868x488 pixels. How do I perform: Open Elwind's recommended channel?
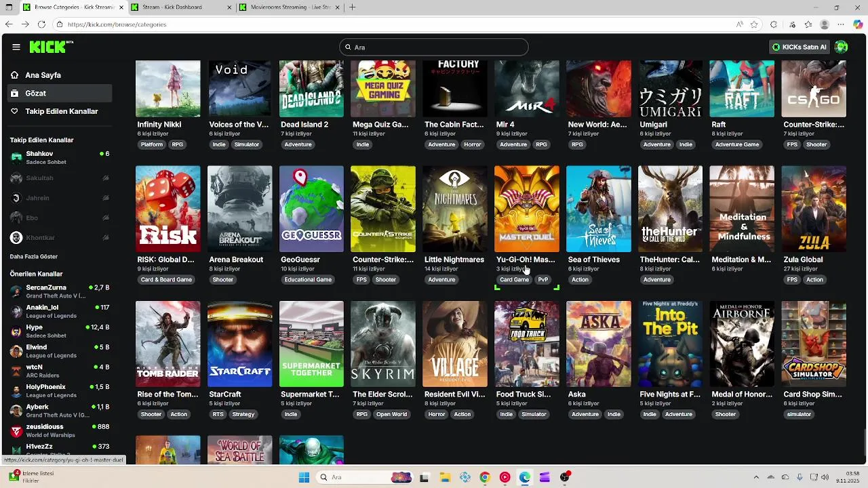click(x=60, y=351)
